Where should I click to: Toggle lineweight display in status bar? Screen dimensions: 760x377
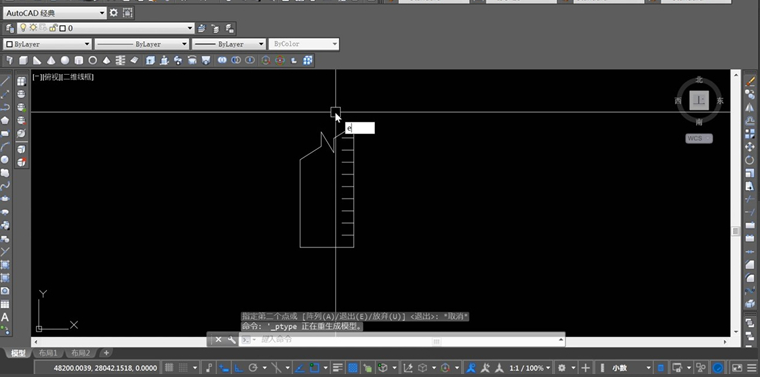pyautogui.click(x=338, y=368)
